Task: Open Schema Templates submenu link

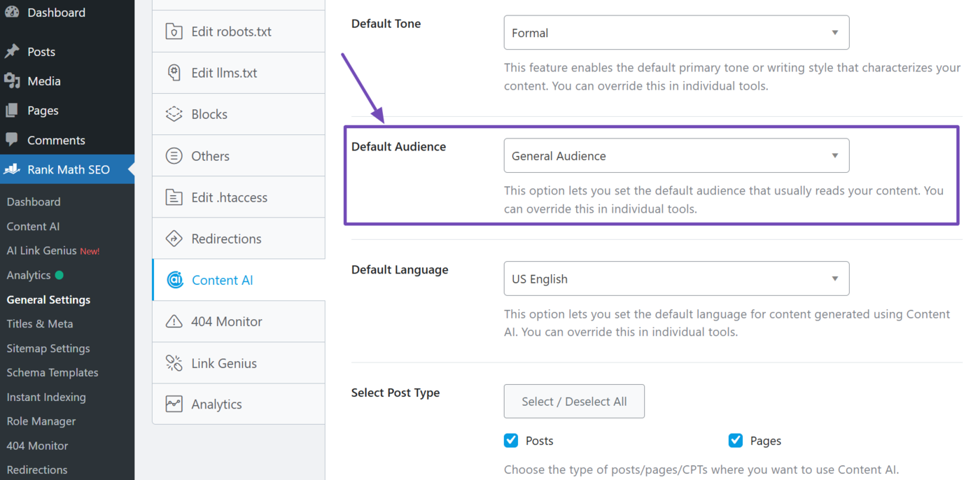Action: (52, 372)
